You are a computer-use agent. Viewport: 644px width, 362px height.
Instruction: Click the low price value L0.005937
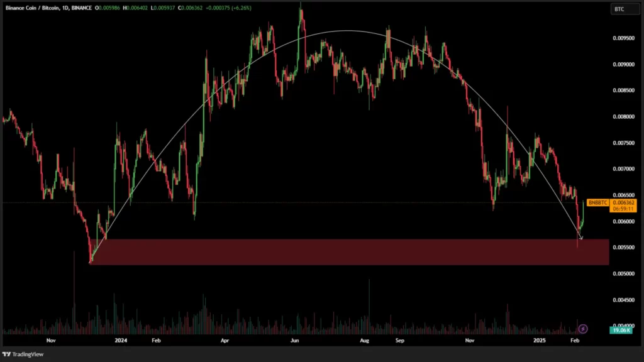point(163,8)
